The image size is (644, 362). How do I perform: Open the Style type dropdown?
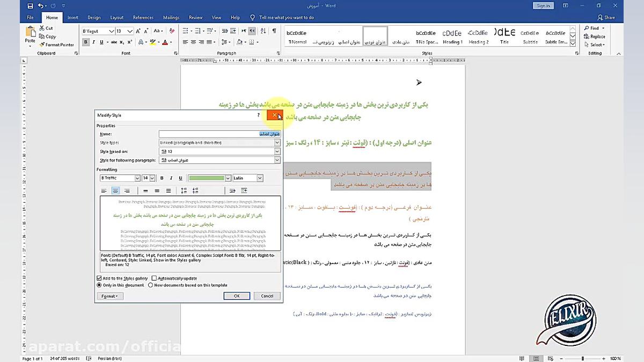click(x=277, y=143)
